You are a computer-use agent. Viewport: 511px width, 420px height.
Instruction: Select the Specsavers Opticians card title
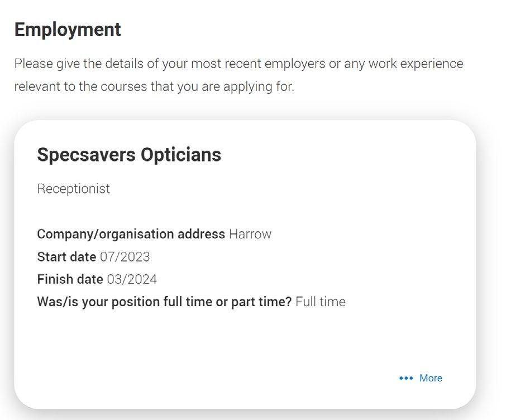129,155
